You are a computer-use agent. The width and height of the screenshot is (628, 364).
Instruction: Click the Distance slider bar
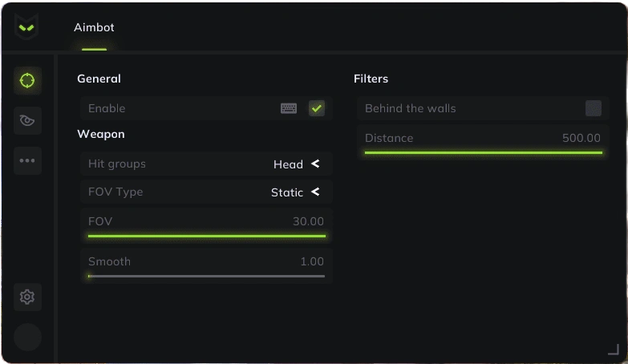(x=484, y=152)
